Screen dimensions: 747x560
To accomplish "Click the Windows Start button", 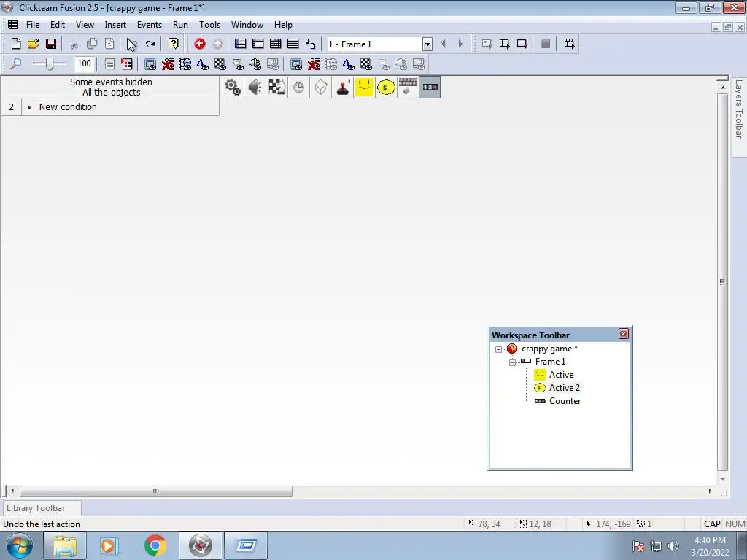I will (20, 545).
